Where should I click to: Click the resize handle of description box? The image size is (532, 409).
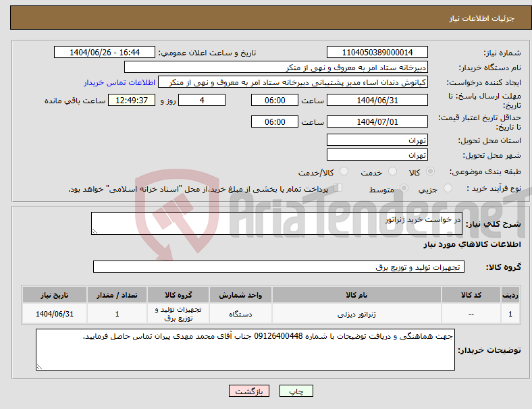[x=95, y=231]
